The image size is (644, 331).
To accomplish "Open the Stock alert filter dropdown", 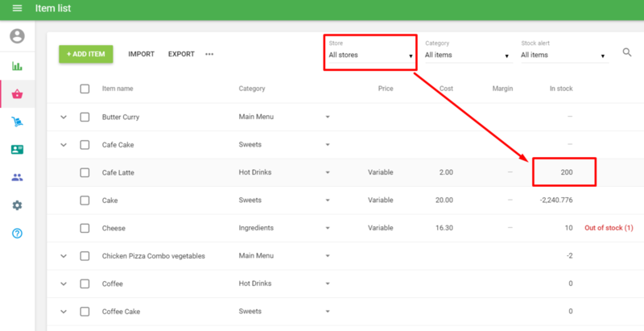I will point(563,55).
